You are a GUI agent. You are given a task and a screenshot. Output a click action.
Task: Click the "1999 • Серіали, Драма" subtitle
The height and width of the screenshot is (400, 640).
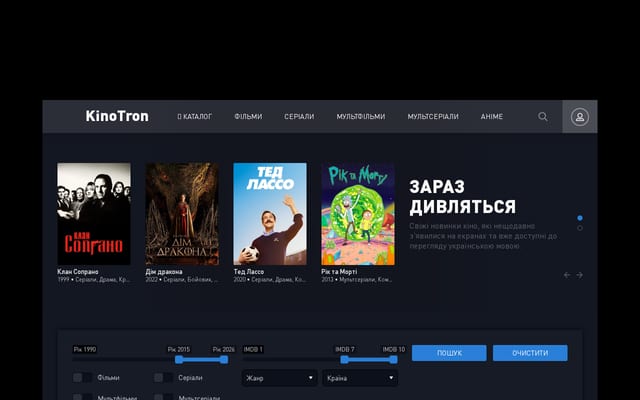pyautogui.click(x=93, y=280)
